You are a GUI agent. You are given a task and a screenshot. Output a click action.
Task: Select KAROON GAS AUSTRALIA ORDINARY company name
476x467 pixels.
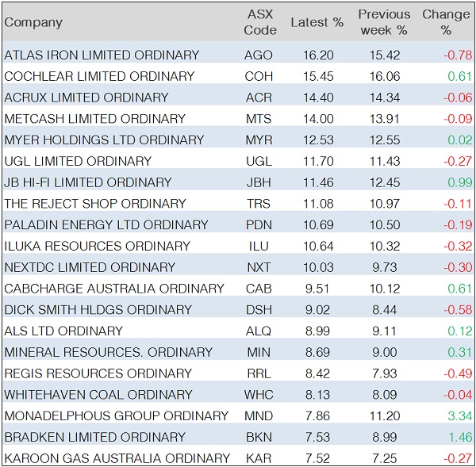(117, 458)
